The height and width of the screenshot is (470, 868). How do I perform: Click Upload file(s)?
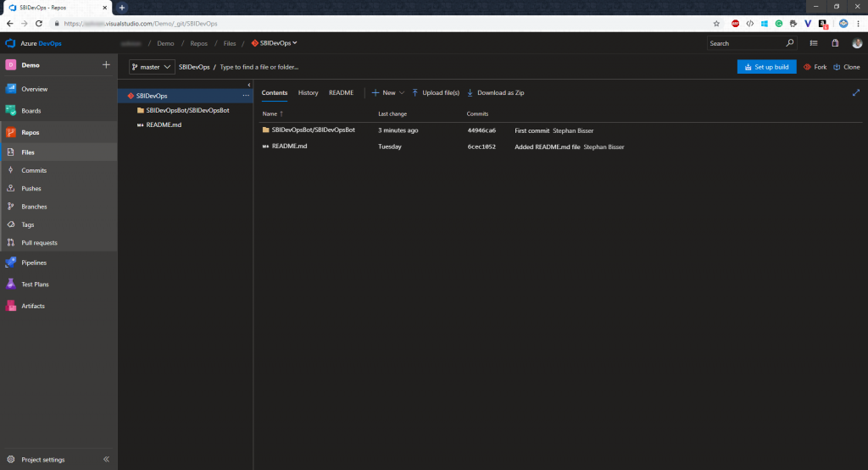(x=436, y=93)
